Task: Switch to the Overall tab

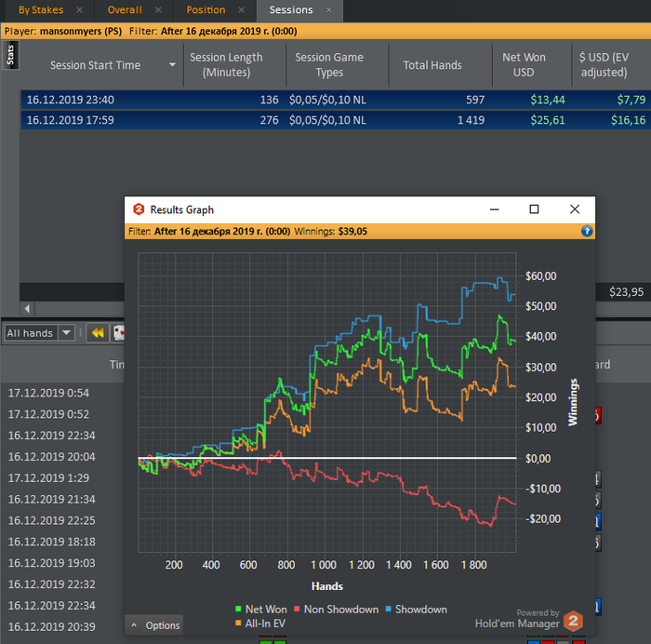Action: (x=125, y=10)
